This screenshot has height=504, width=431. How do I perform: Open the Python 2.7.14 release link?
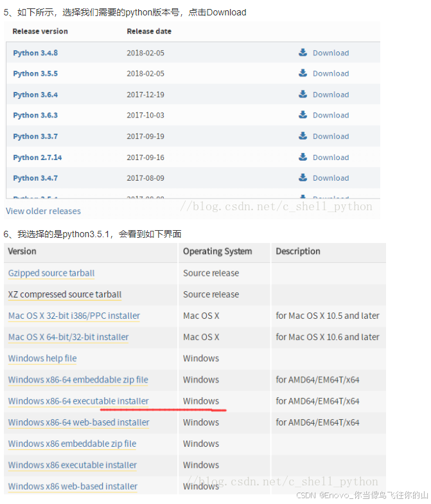37,158
